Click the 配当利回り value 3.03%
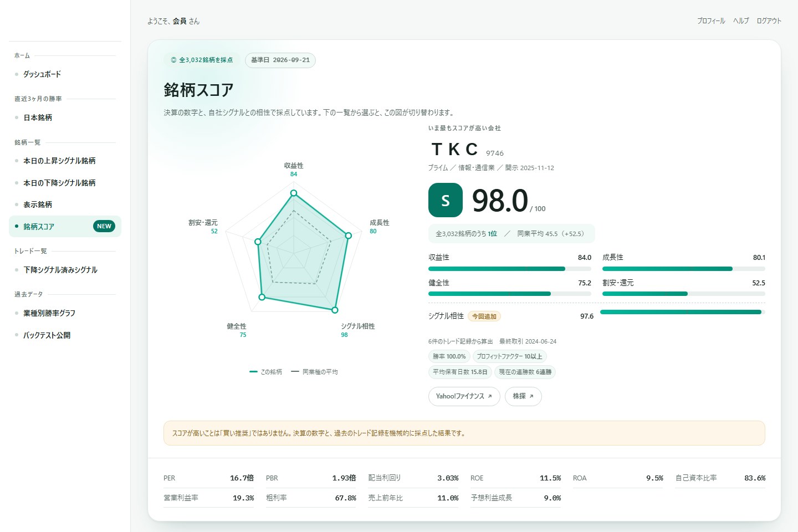The height and width of the screenshot is (532, 798). pyautogui.click(x=448, y=478)
